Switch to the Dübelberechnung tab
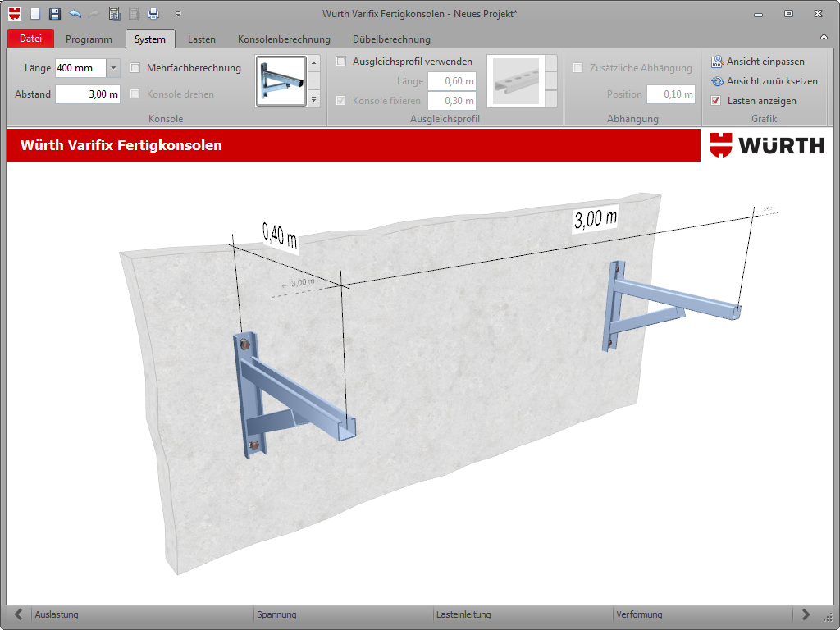Screen dimensions: 840x630 391,39
